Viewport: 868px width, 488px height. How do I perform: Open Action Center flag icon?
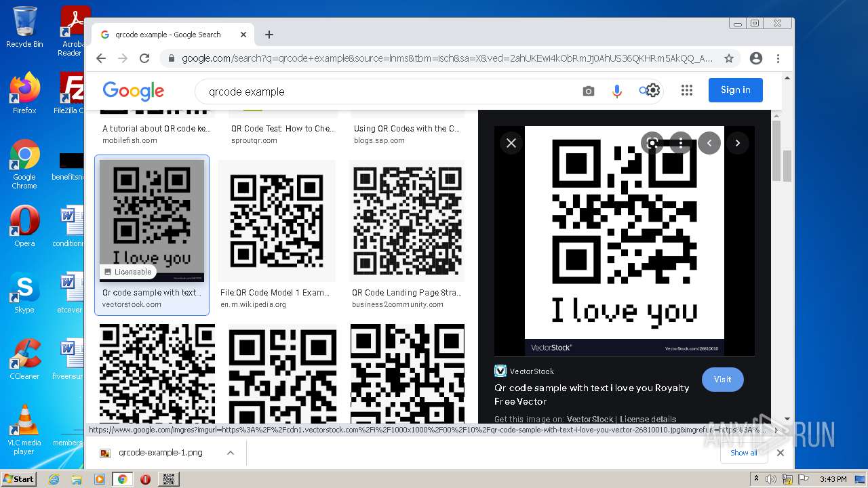coord(804,479)
